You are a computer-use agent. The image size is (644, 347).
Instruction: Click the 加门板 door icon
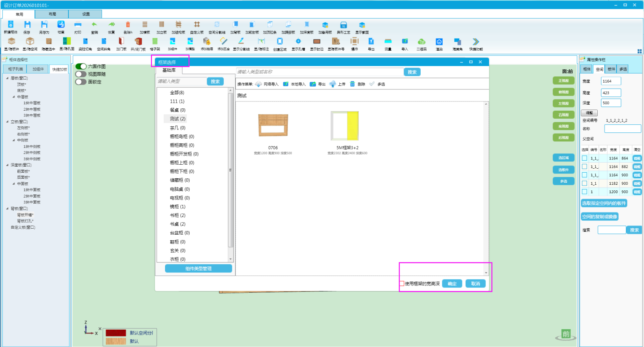[x=121, y=41]
